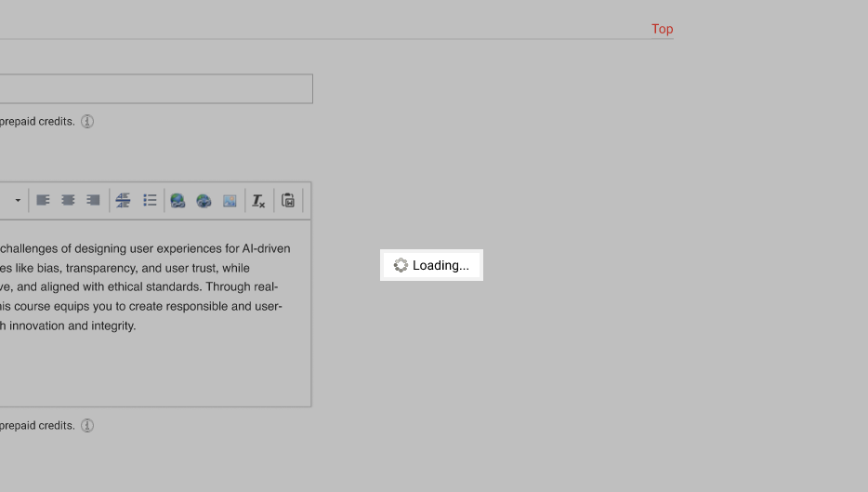
Task: Open the dropdown arrow in editor toolbar
Action: click(18, 201)
